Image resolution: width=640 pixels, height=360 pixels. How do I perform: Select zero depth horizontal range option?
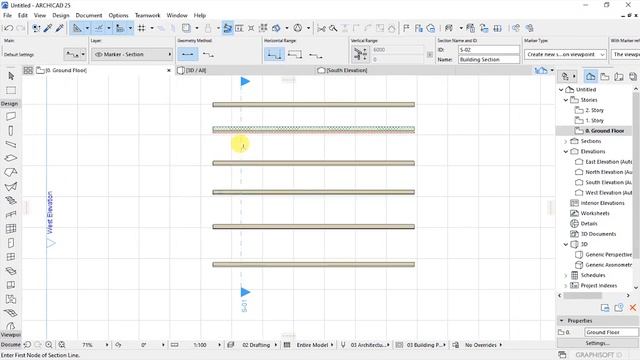(x=315, y=54)
